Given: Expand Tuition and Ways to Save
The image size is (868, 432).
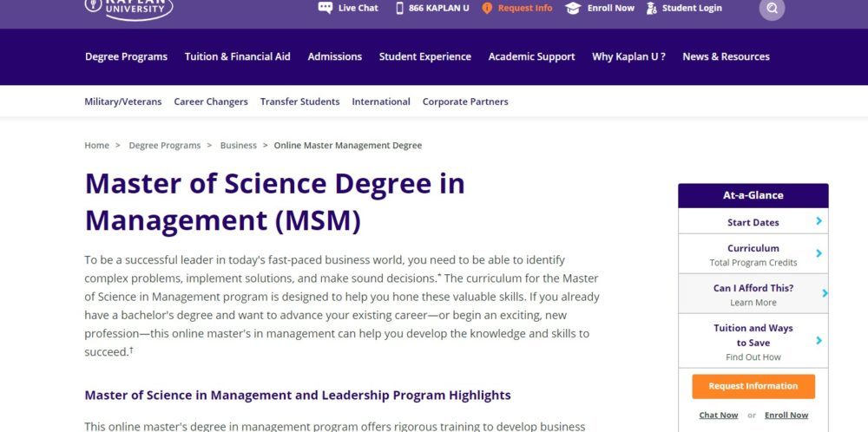Looking at the screenshot, I should click(753, 341).
